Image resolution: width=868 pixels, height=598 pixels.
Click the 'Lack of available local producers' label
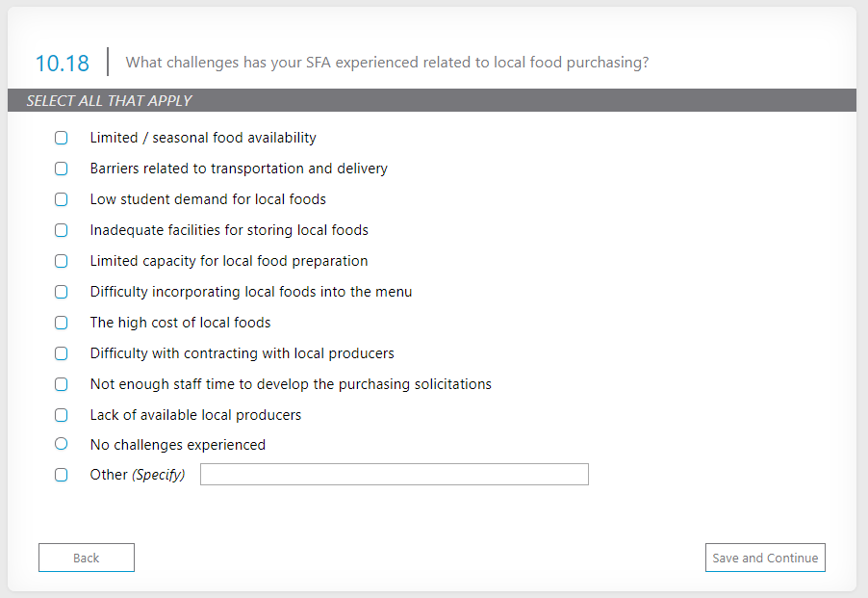195,415
